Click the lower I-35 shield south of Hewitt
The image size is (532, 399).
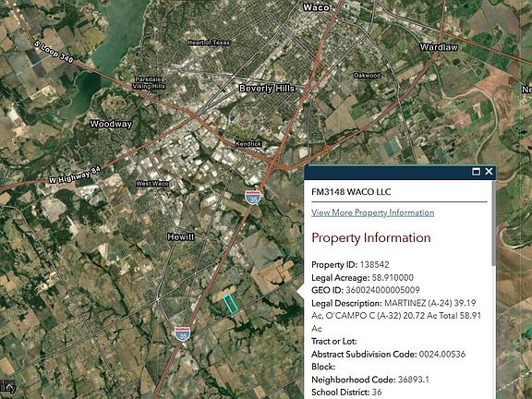(183, 333)
